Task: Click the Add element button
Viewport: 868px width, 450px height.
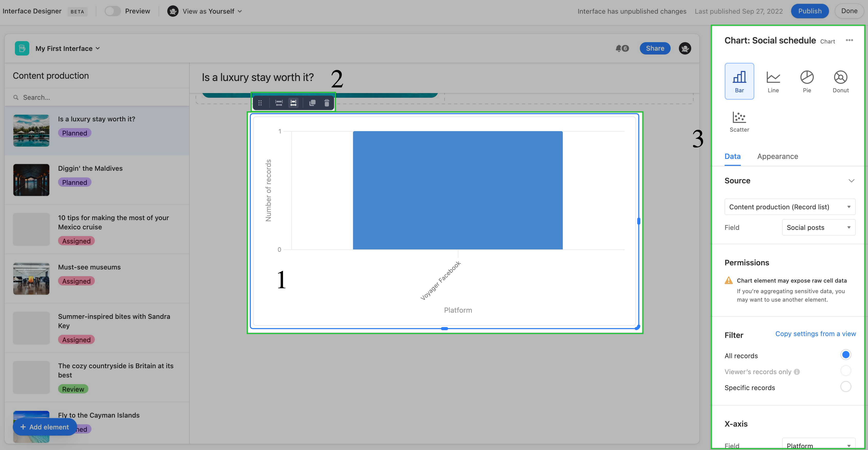Action: pos(45,427)
